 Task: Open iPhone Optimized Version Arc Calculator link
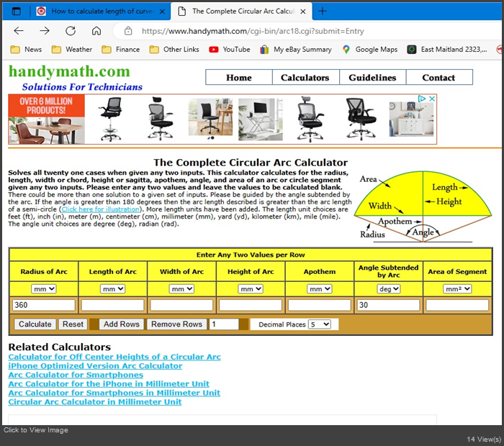tap(95, 365)
